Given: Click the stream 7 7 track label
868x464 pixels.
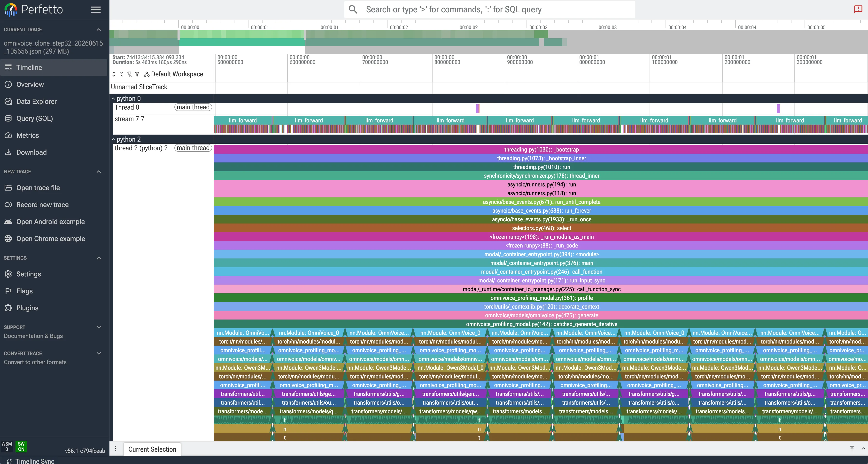Looking at the screenshot, I should point(129,119).
